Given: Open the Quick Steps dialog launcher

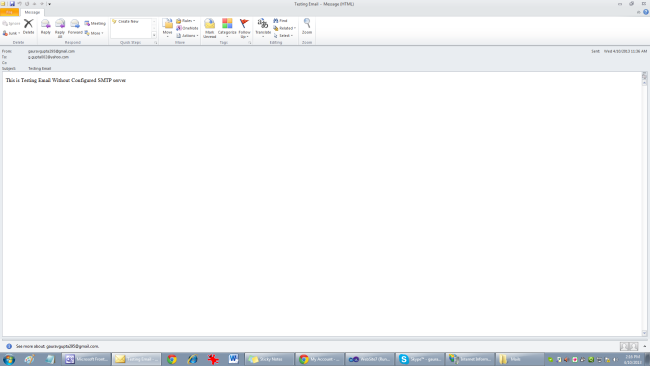Looking at the screenshot, I should pyautogui.click(x=155, y=43).
